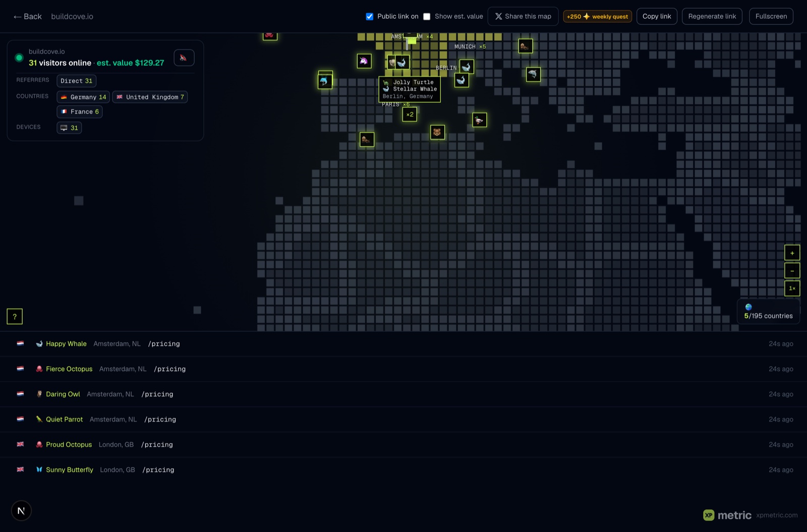Reset map zoom with the 1× button
807x532 pixels.
(792, 288)
